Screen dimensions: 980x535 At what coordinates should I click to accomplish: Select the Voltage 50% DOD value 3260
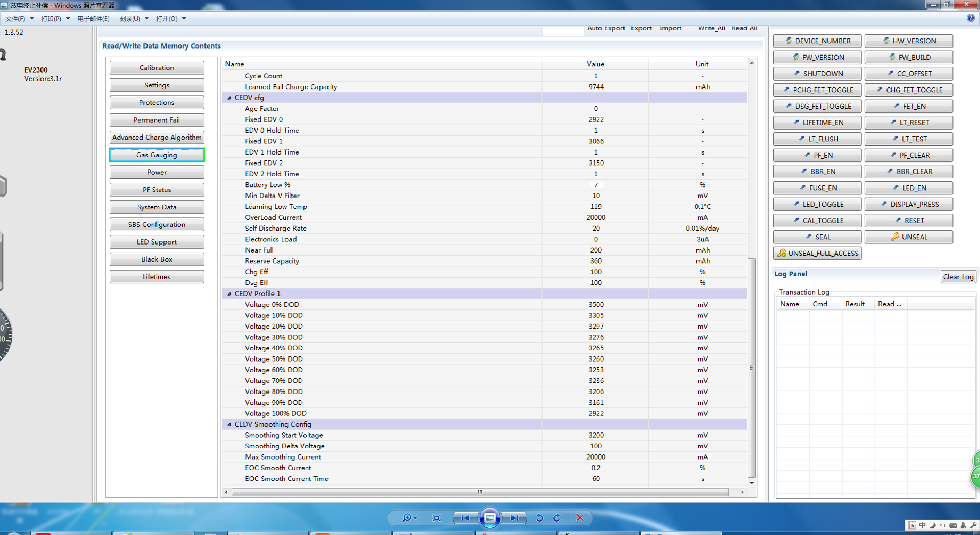point(596,359)
